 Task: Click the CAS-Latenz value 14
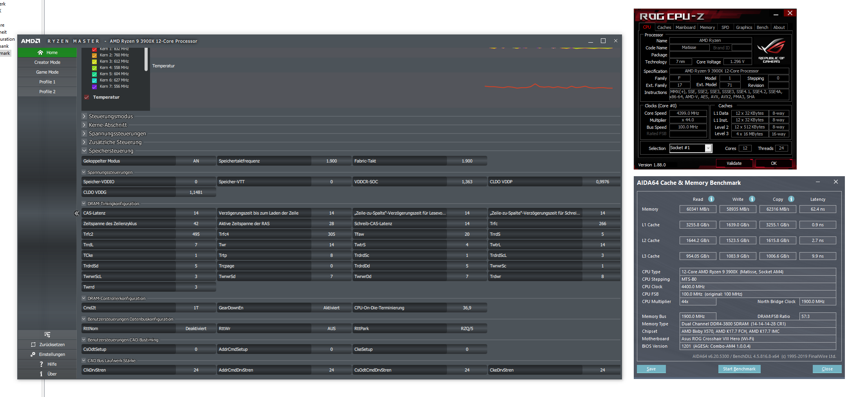(x=196, y=213)
